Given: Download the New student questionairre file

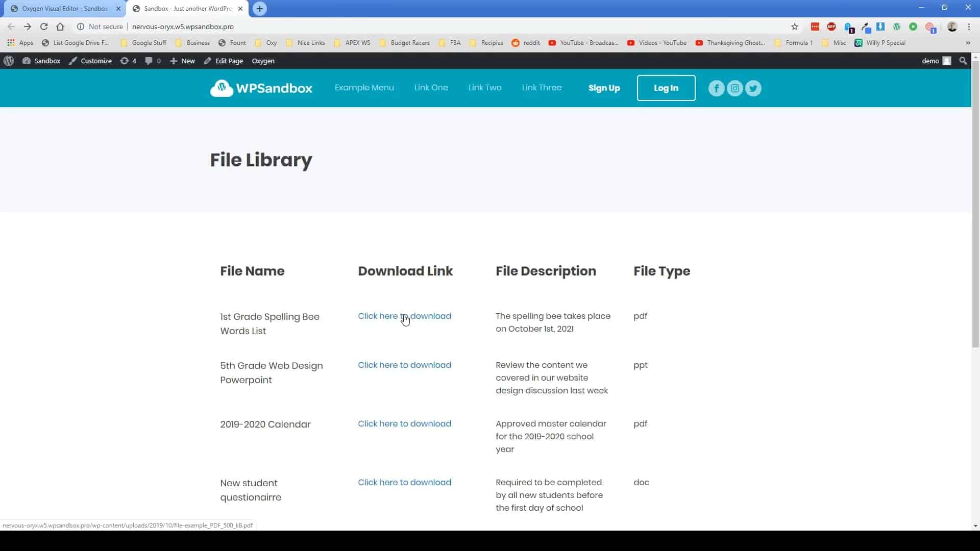Looking at the screenshot, I should pyautogui.click(x=404, y=483).
